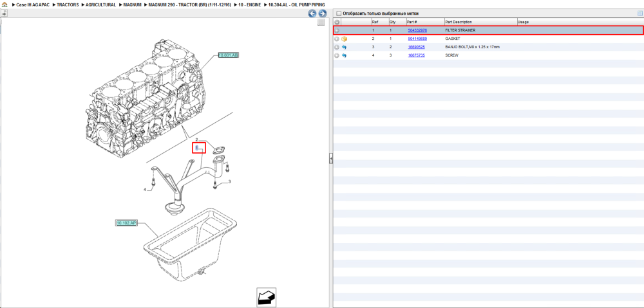Screen dimensions: 644x308
Task: Open the 10 - ENGINE breadcrumb
Action: [249, 5]
